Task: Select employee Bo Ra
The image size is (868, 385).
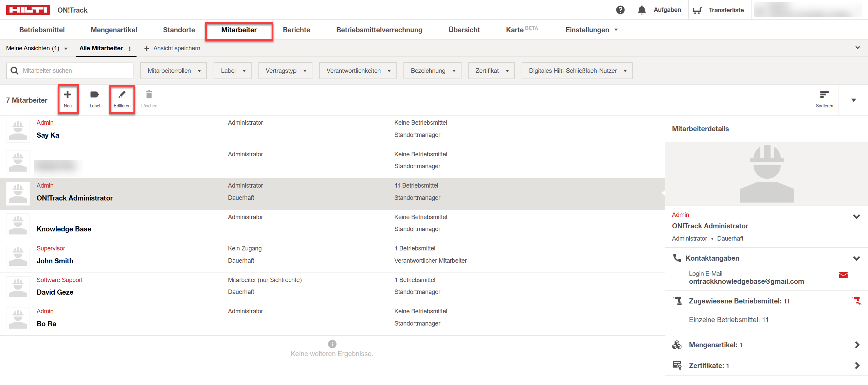Action: click(x=46, y=324)
